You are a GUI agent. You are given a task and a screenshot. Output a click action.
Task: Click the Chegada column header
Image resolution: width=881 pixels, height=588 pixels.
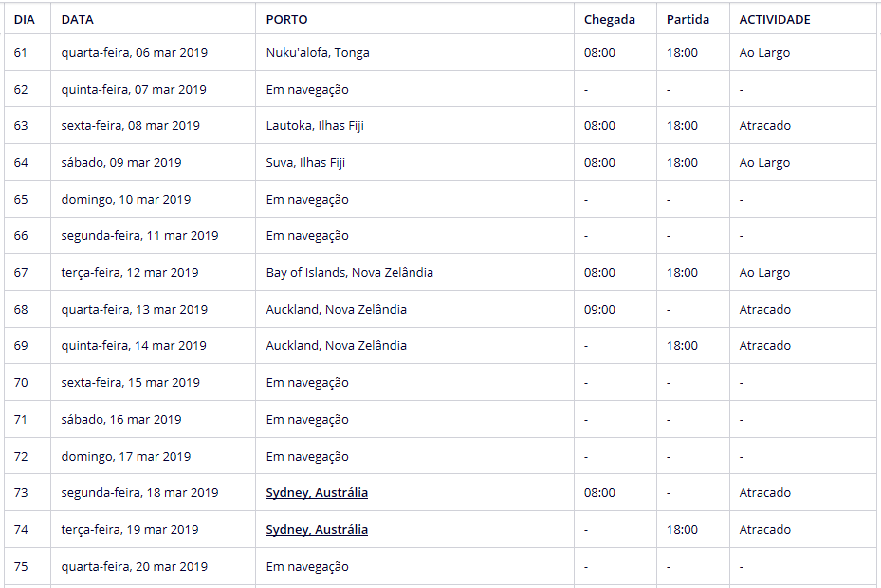pos(609,19)
